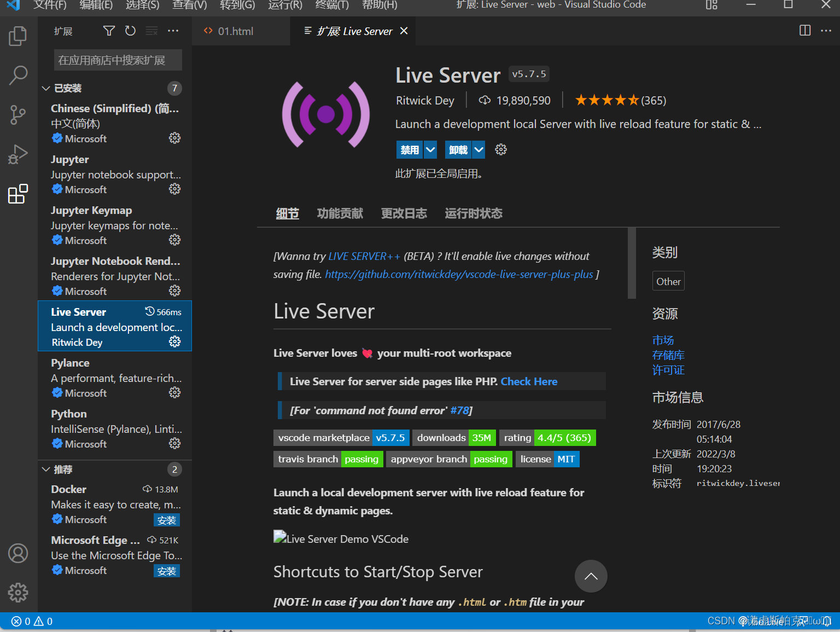840x632 pixels.
Task: Install the Microsoft Edge Tools extension
Action: 167,571
